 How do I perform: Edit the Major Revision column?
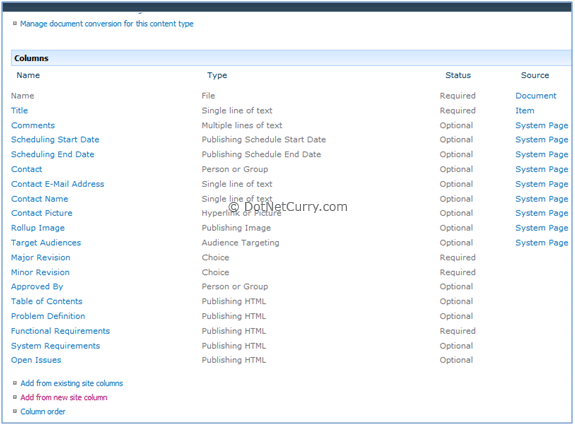tap(41, 257)
